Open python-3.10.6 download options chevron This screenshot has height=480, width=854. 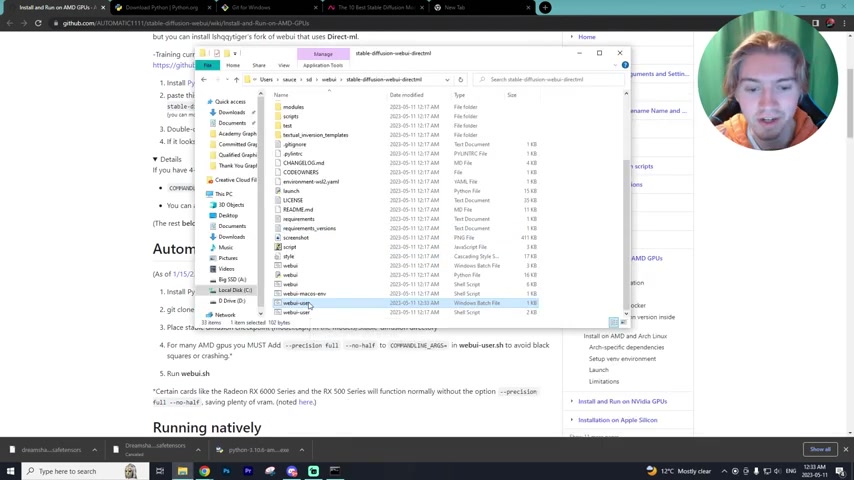pyautogui.click(x=302, y=449)
